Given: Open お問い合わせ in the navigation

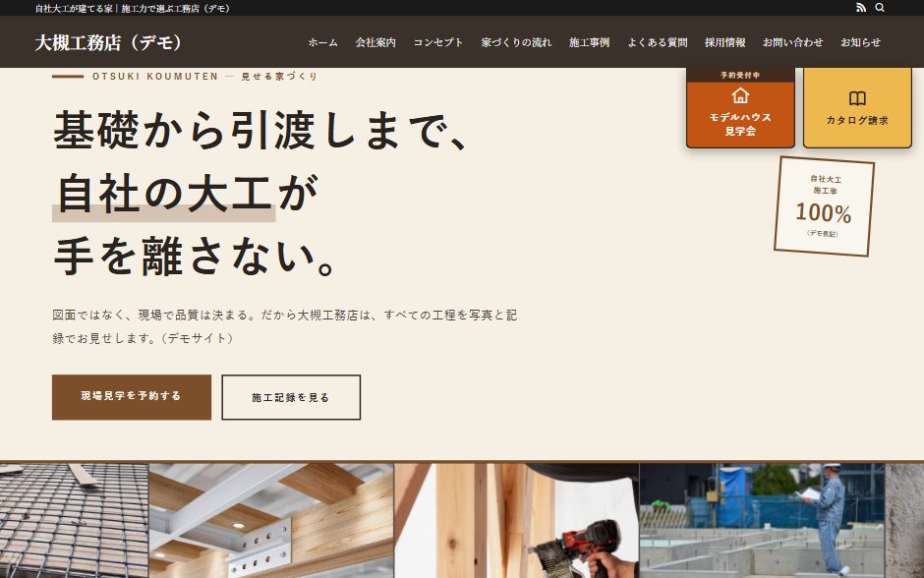Looking at the screenshot, I should tap(792, 42).
